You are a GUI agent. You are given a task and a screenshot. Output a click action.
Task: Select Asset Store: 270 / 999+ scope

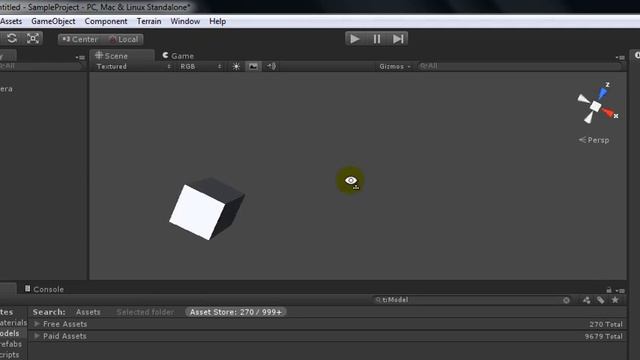coord(236,312)
